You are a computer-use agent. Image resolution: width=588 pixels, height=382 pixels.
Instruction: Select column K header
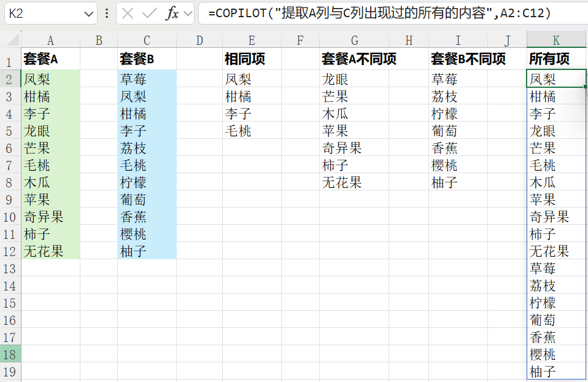(556, 41)
